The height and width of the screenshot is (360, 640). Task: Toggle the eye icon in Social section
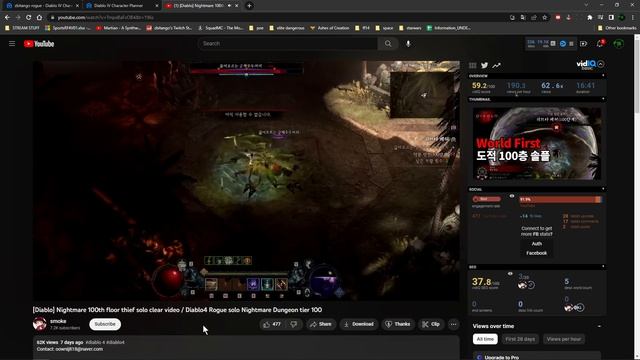click(512, 196)
